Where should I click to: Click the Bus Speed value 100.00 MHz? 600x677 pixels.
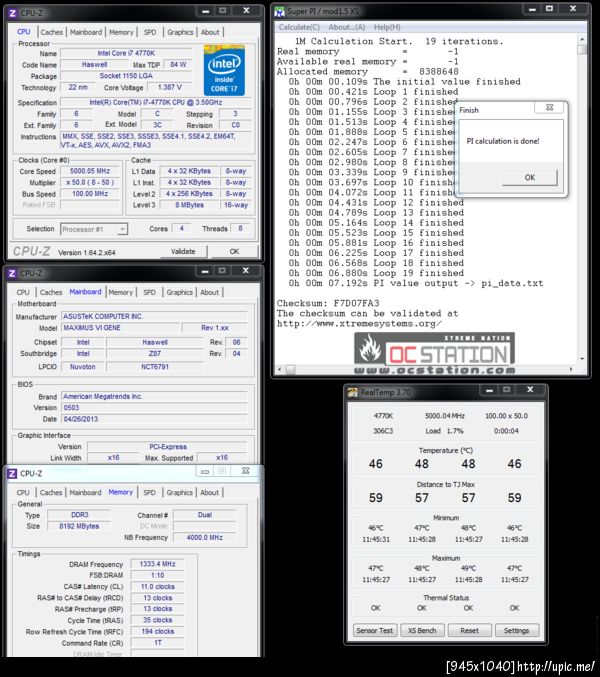[x=90, y=194]
